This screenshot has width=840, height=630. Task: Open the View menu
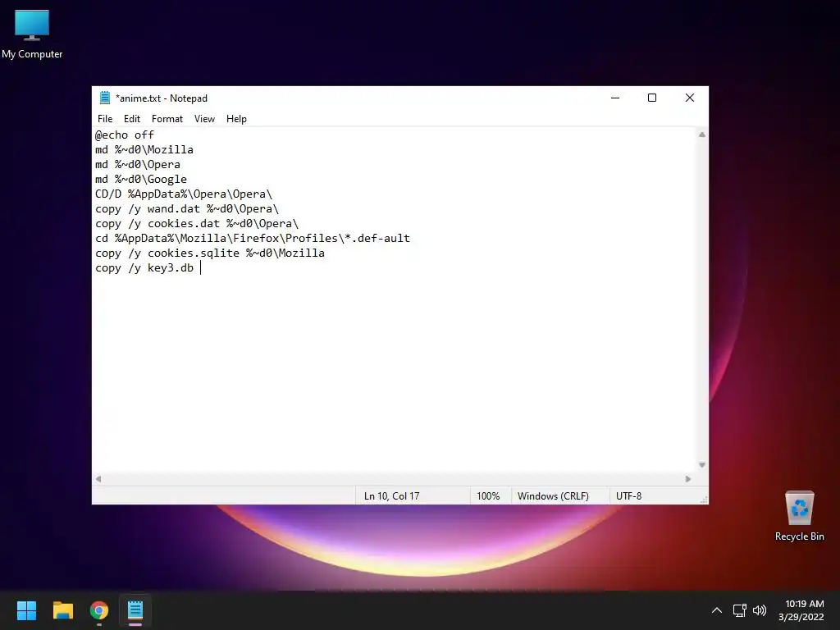tap(204, 119)
